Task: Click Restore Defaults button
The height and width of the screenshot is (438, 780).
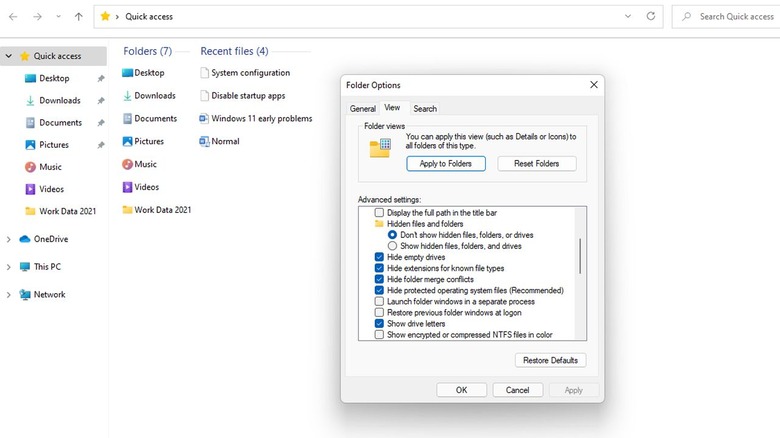Action: [x=551, y=360]
